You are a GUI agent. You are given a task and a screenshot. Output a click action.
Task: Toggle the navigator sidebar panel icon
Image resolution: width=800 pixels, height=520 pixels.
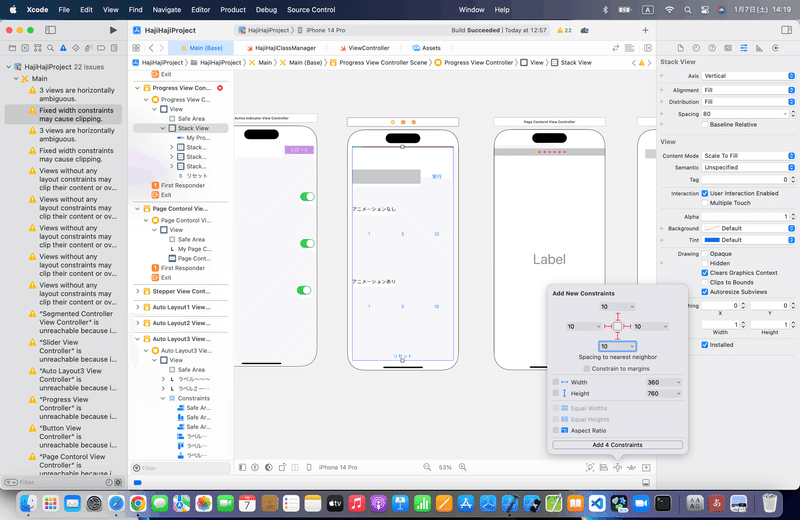pyautogui.click(x=51, y=30)
